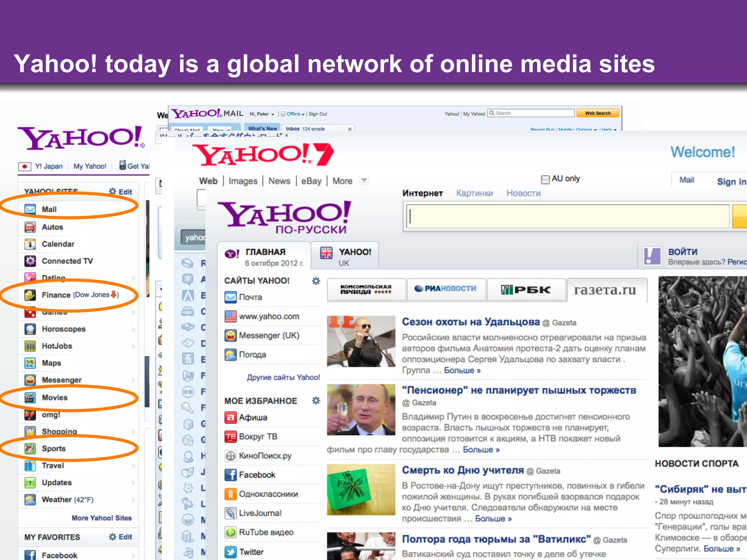Select the YAHOO! UK tab
The height and width of the screenshot is (560, 747).
click(x=345, y=256)
